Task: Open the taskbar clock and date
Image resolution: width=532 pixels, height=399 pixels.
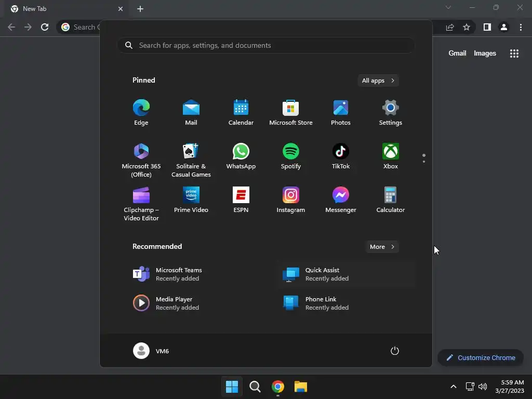Action: 510,387
